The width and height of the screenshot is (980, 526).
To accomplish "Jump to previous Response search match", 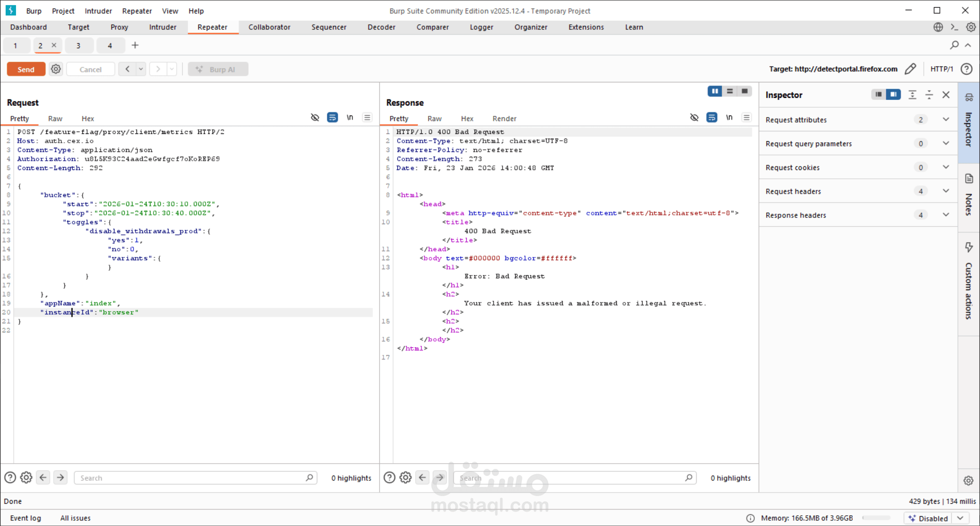I will click(423, 478).
